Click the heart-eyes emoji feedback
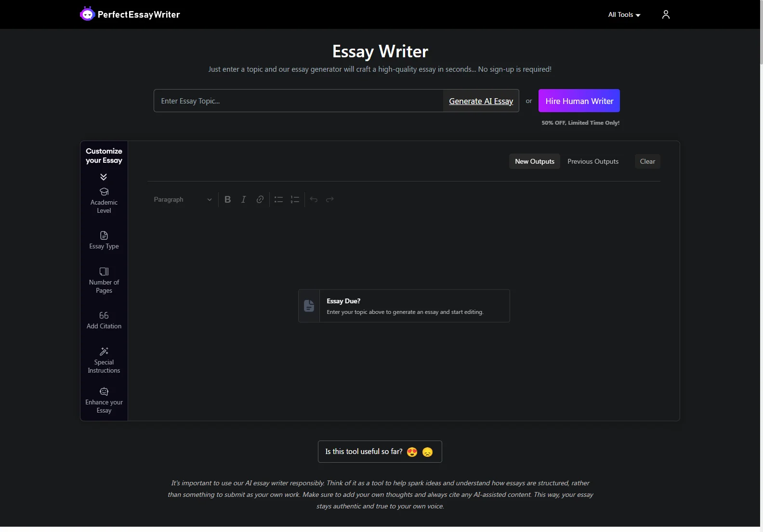Viewport: 763px width, 532px height. 412,452
